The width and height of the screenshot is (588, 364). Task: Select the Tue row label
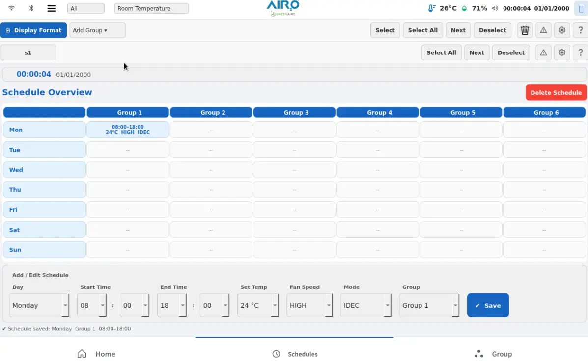tap(44, 150)
